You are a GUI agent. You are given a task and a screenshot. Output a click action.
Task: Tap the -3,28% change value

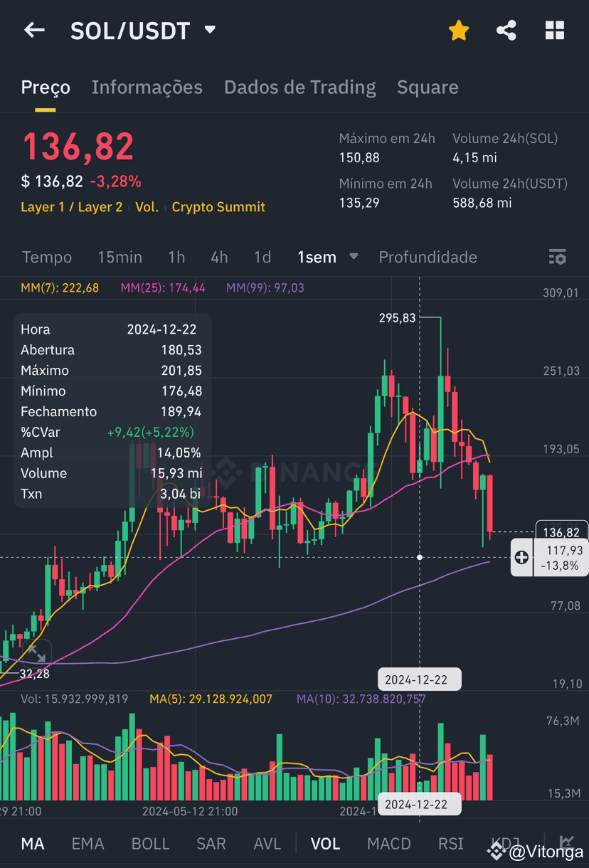[115, 181]
